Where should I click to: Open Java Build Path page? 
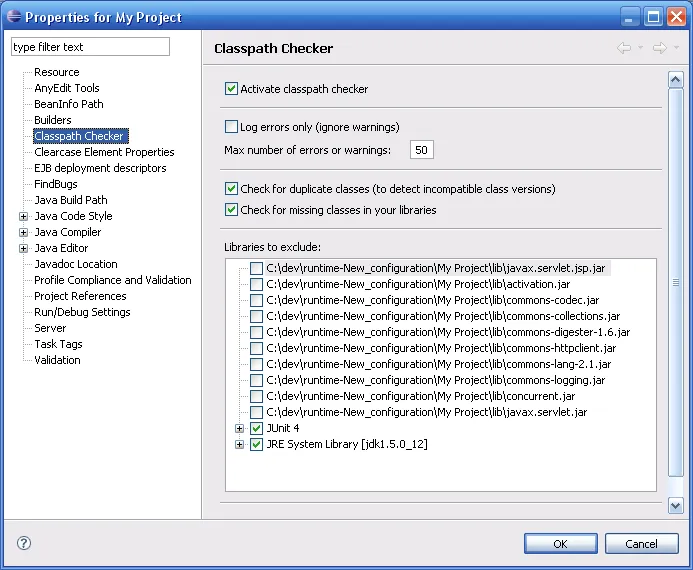tap(71, 200)
